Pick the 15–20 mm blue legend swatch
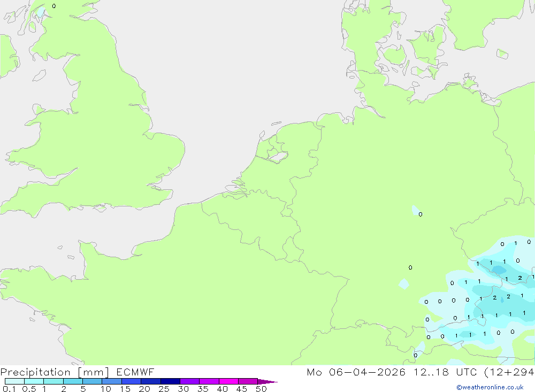 click(x=132, y=381)
